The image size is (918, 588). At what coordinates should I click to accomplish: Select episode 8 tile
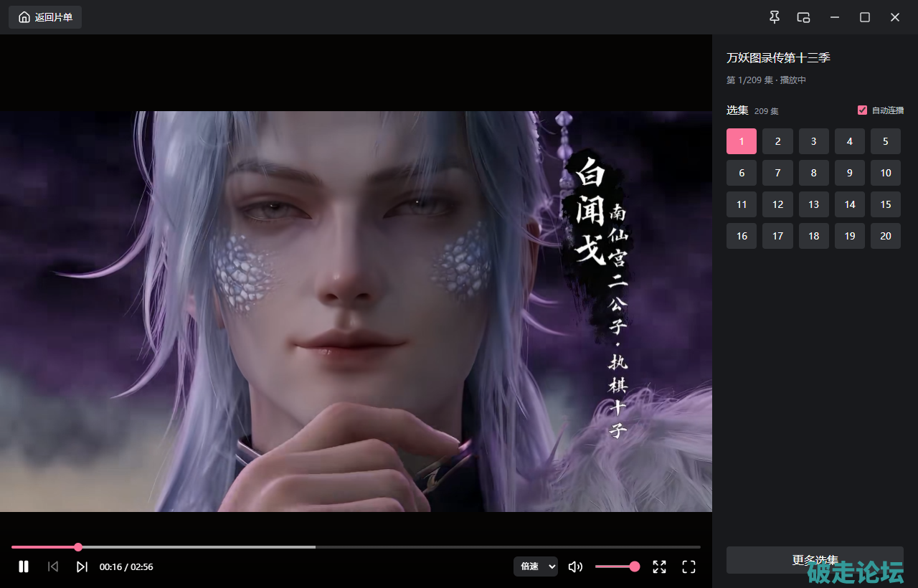point(814,173)
